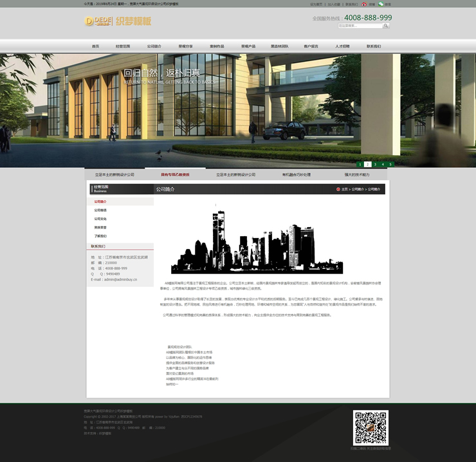
Task: Go to banner slide 2
Action: coord(367,164)
